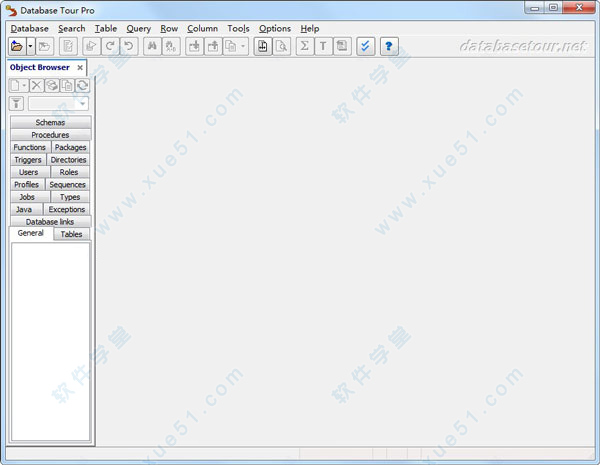Screen dimensions: 600x465
Task: Switch to the Tables tab
Action: 72,234
